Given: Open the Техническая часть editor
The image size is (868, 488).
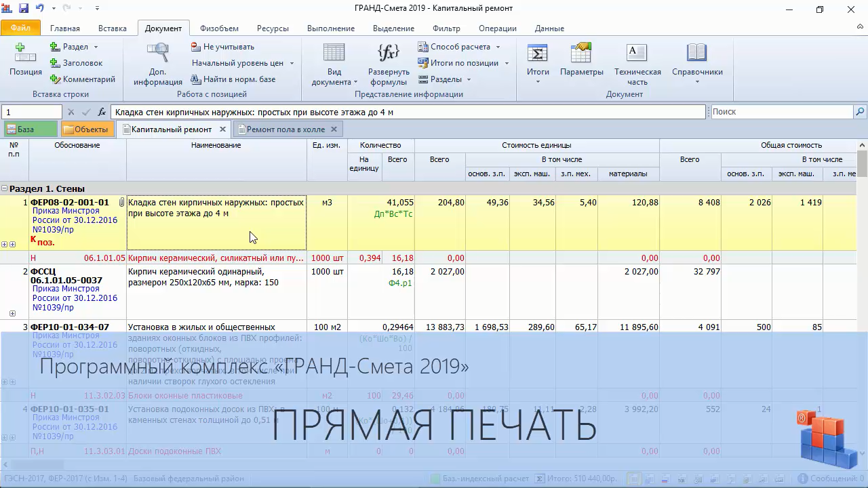Looking at the screenshot, I should point(637,64).
